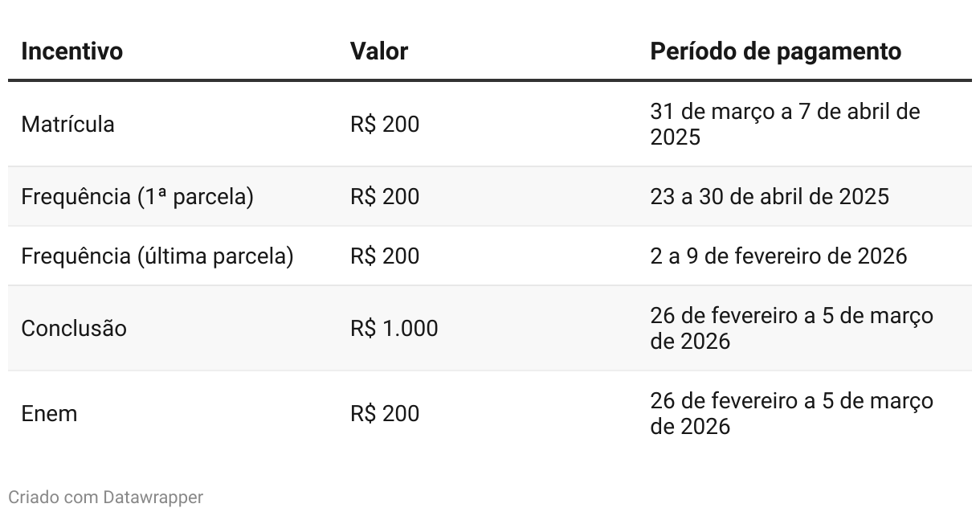Select the Frequência (1ª parcela) cell

click(x=137, y=197)
